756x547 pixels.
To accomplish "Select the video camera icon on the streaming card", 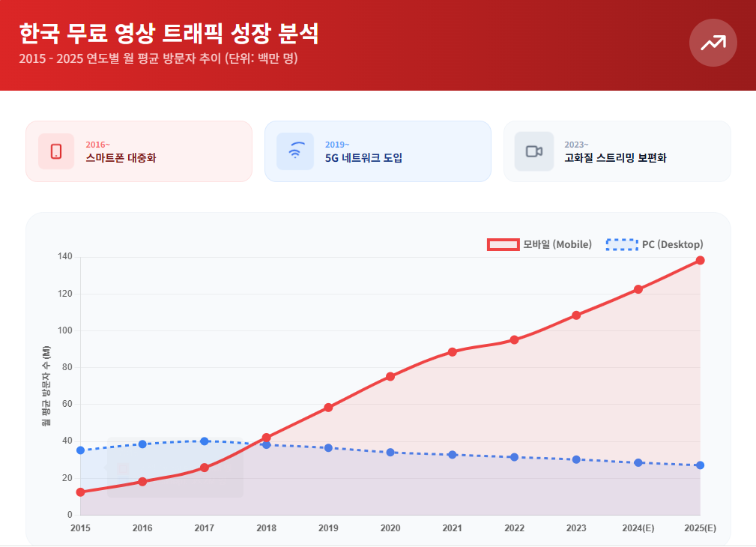I will (534, 151).
